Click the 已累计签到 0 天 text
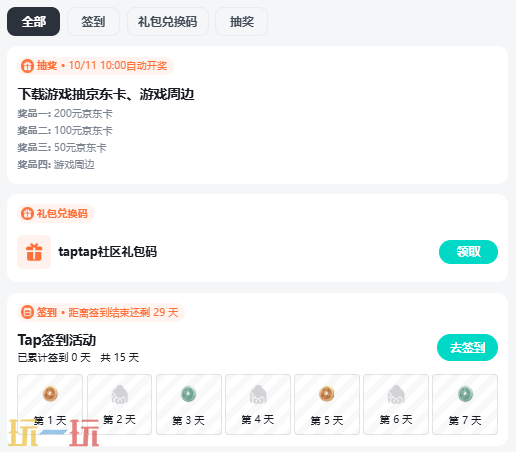Image resolution: width=516 pixels, height=452 pixels. [54, 357]
